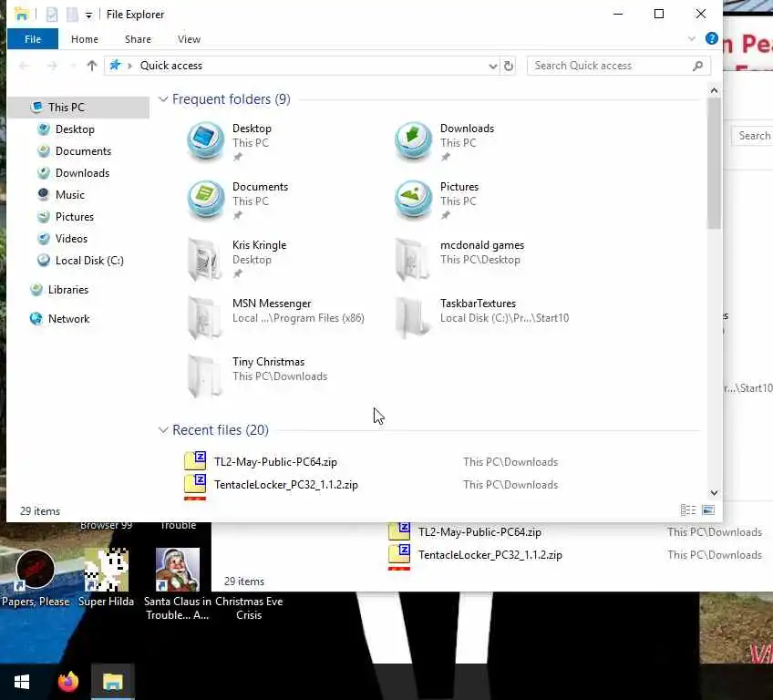The width and height of the screenshot is (773, 700).
Task: Open the Share ribbon tab
Action: pos(138,39)
